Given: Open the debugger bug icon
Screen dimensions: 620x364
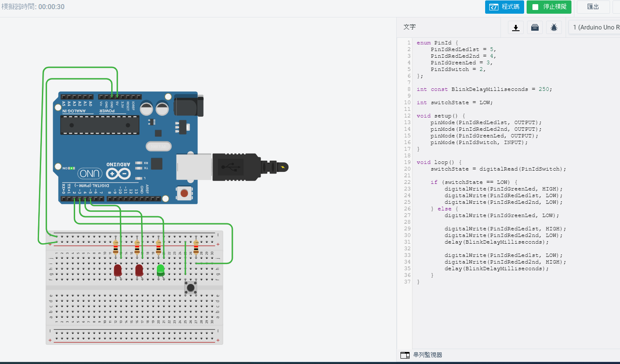Looking at the screenshot, I should click(x=554, y=27).
